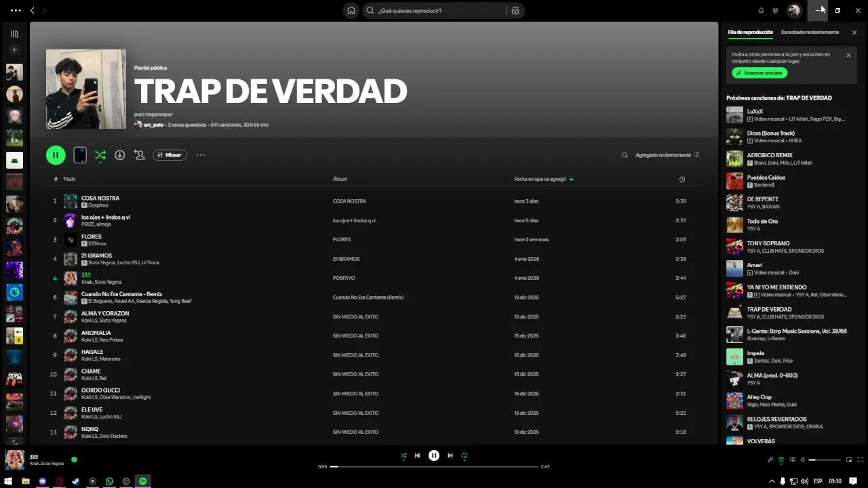
Task: Create new playlist with plus icon in sidebar
Action: [14, 49]
